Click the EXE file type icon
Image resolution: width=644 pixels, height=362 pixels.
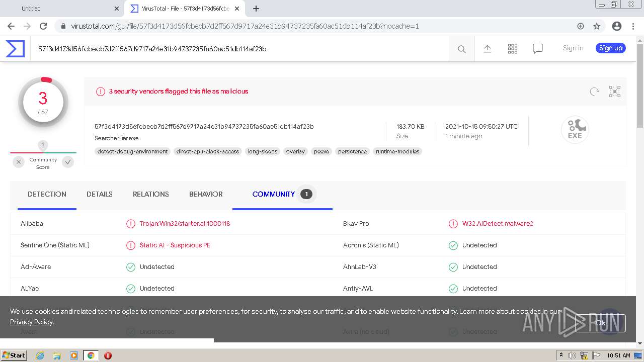[575, 130]
